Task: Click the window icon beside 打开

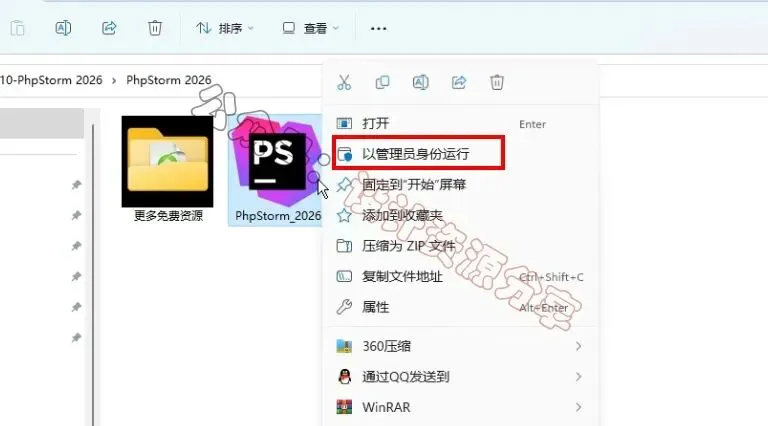Action: [x=344, y=123]
